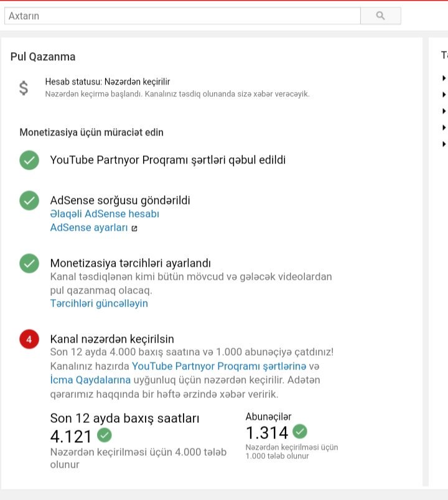Click the dollar sign account status icon
This screenshot has height=500, width=448.
[x=24, y=88]
